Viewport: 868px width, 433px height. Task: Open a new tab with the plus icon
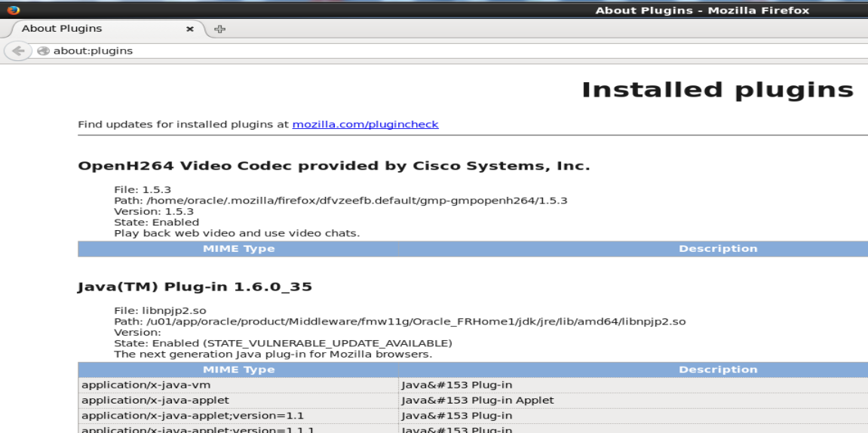tap(219, 29)
